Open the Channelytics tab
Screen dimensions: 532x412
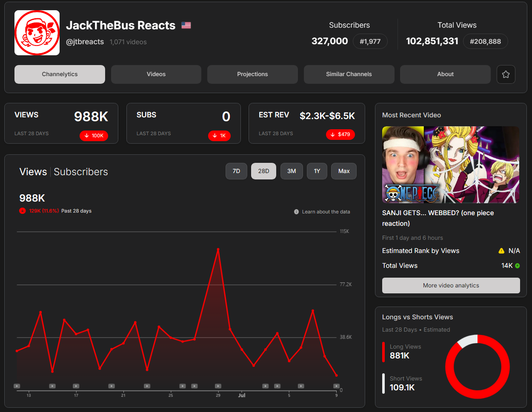click(60, 74)
